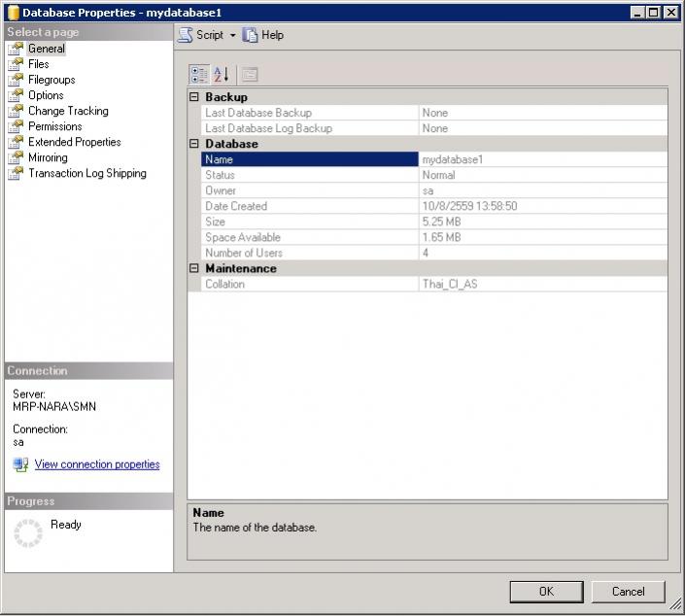Click the Script scroll icon
The width and height of the screenshot is (685, 616).
(186, 35)
